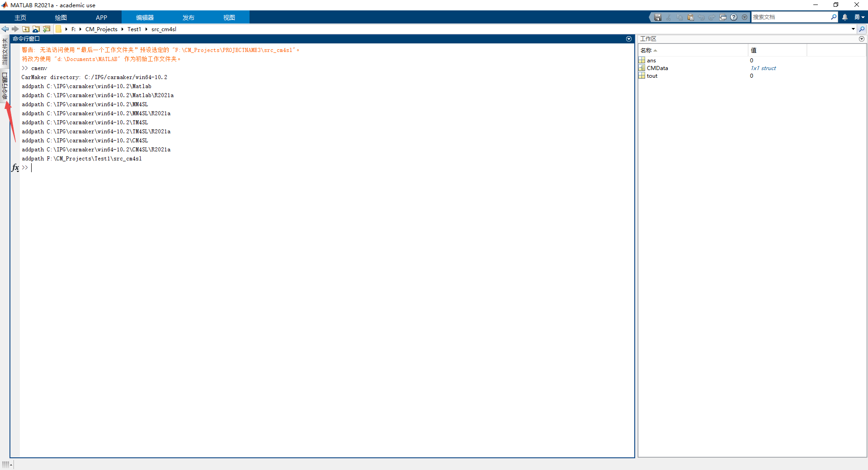
Task: Click the orange 警告 warning message line
Action: pyautogui.click(x=161, y=50)
